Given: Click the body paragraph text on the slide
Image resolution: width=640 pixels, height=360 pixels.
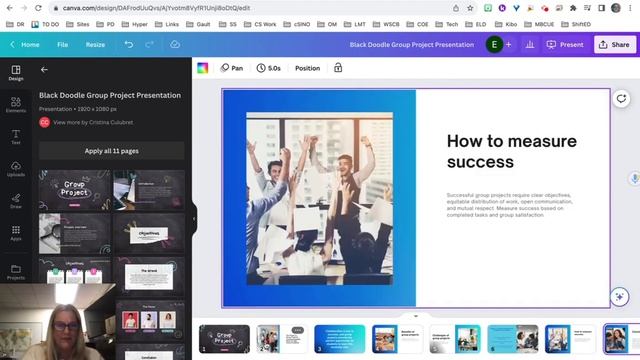Looking at the screenshot, I should coord(509,205).
